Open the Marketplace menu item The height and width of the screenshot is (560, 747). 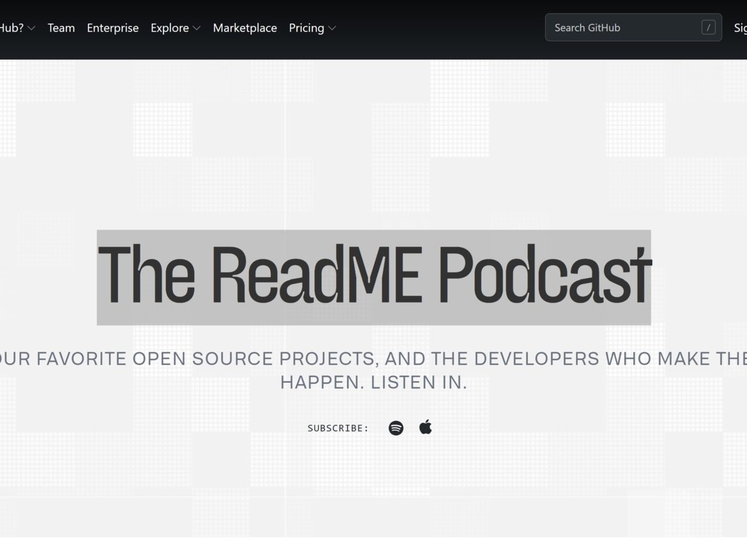245,28
